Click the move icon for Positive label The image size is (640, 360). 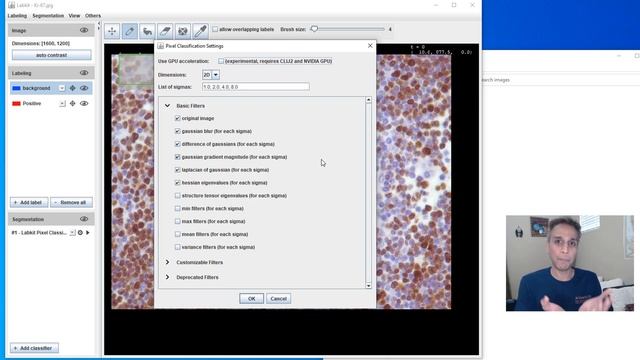click(x=73, y=104)
